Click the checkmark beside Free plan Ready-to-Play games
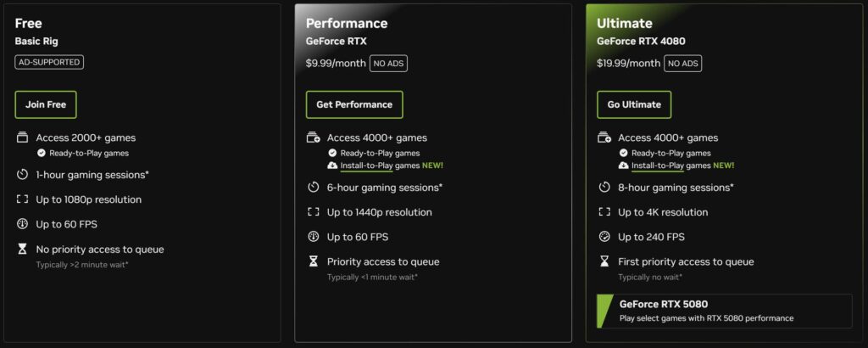 pos(42,153)
